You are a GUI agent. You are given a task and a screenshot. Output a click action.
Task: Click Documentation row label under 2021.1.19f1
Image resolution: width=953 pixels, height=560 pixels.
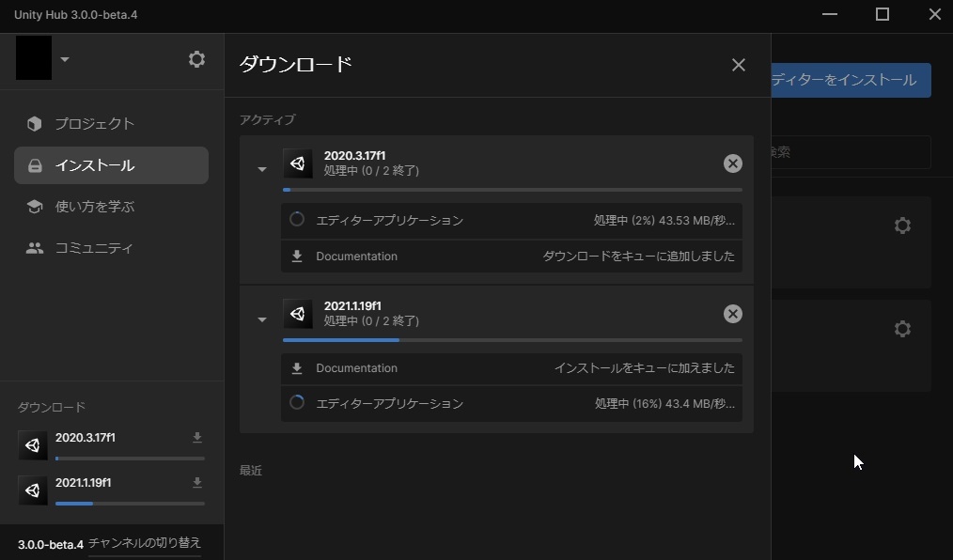pos(357,368)
